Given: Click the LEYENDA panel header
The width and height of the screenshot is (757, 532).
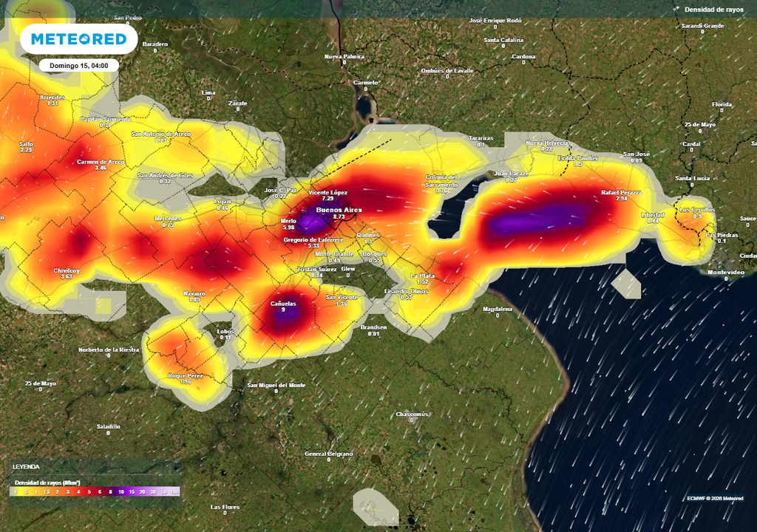Looking at the screenshot, I should [x=27, y=467].
